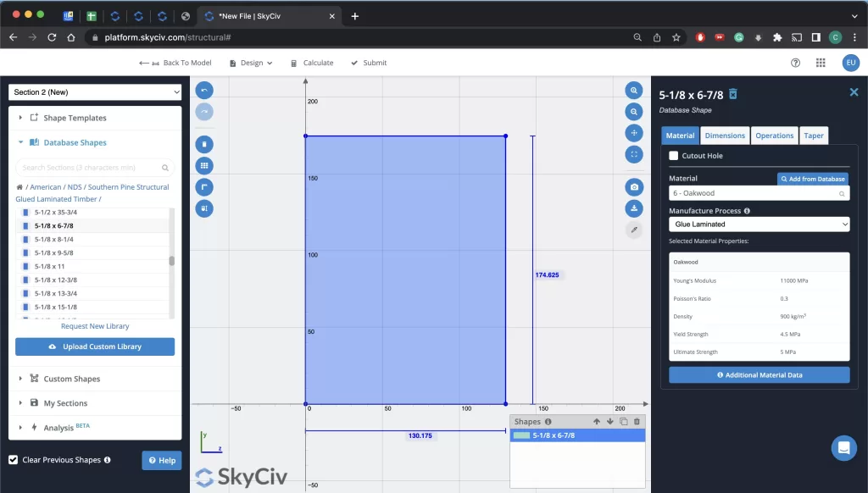
Task: Open new browser tab with plus
Action: (x=355, y=16)
